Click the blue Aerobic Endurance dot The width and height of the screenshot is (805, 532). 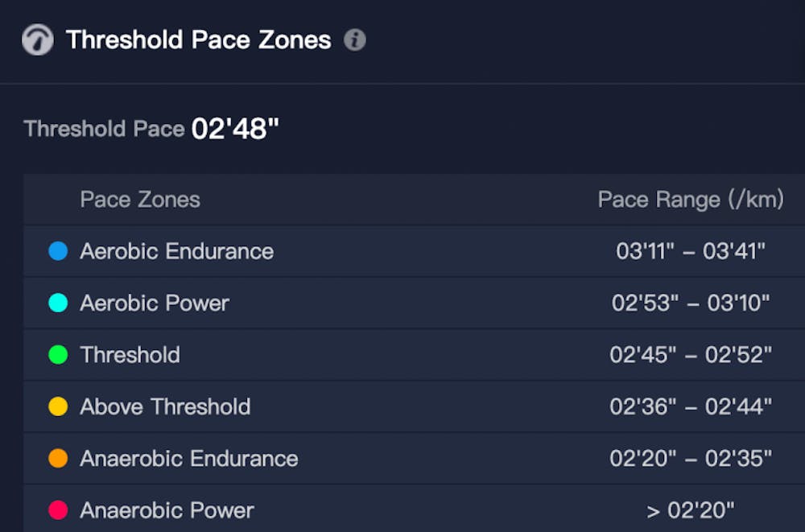point(58,251)
